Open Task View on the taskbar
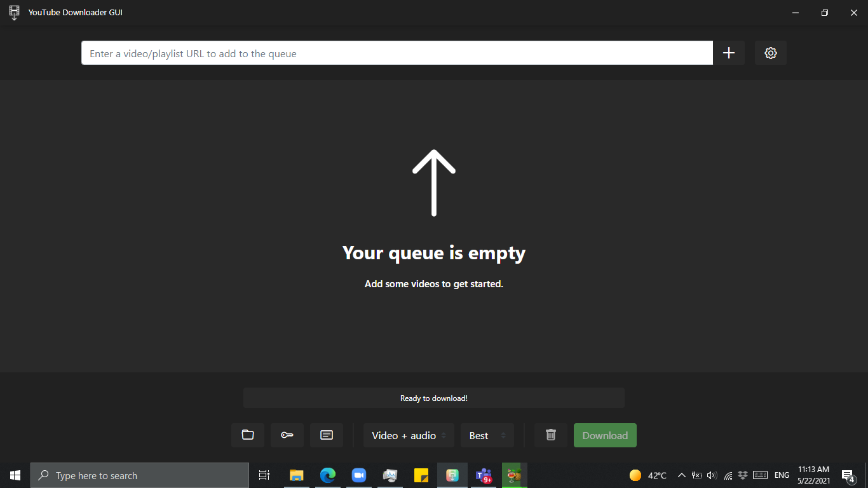The width and height of the screenshot is (868, 488). click(264, 475)
